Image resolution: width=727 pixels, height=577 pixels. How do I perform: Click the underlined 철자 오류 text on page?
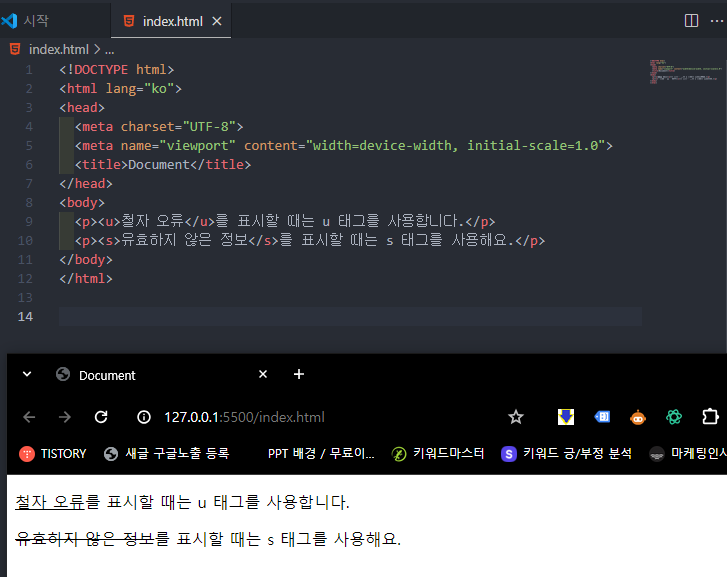pos(50,502)
